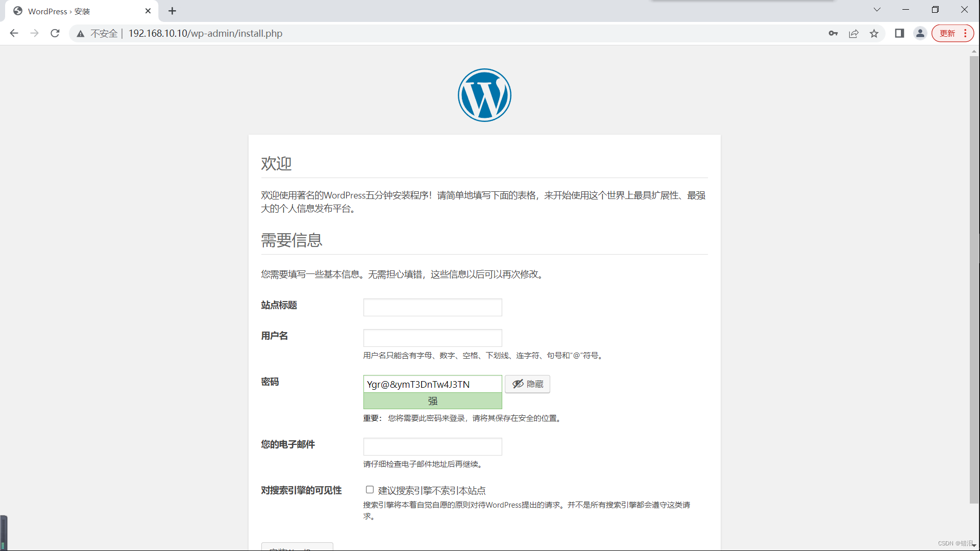
Task: Click the WordPress logo
Action: [x=484, y=95]
